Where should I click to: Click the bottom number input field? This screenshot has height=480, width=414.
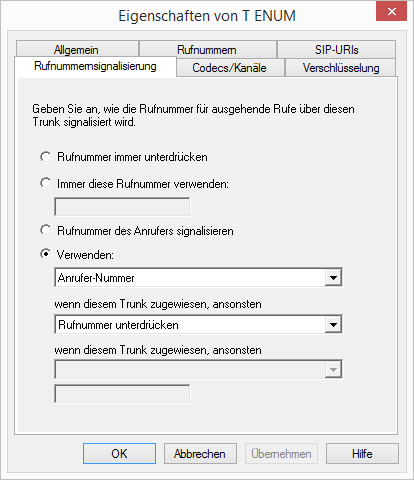coord(122,394)
